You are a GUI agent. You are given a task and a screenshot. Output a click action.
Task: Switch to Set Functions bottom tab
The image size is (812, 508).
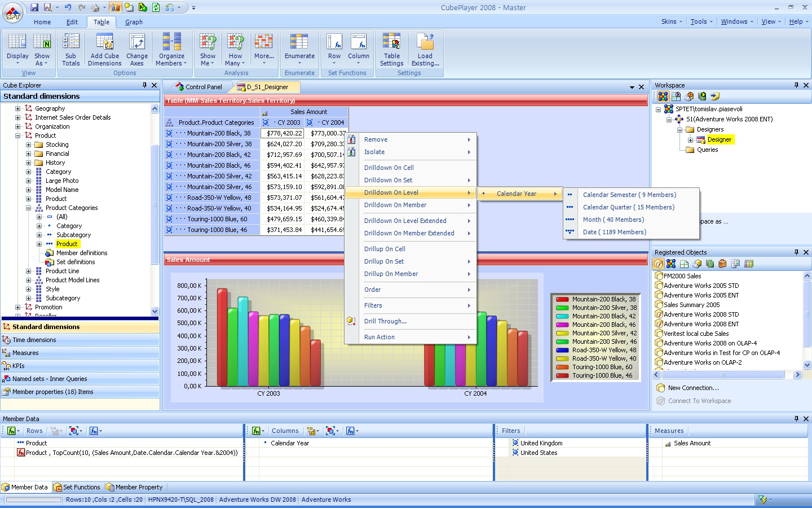point(77,487)
